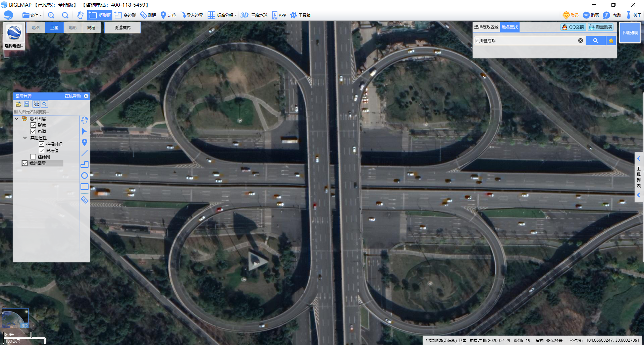Expand the 标准分幅 standard sheet dropdown
This screenshot has width=644, height=345.
click(222, 15)
